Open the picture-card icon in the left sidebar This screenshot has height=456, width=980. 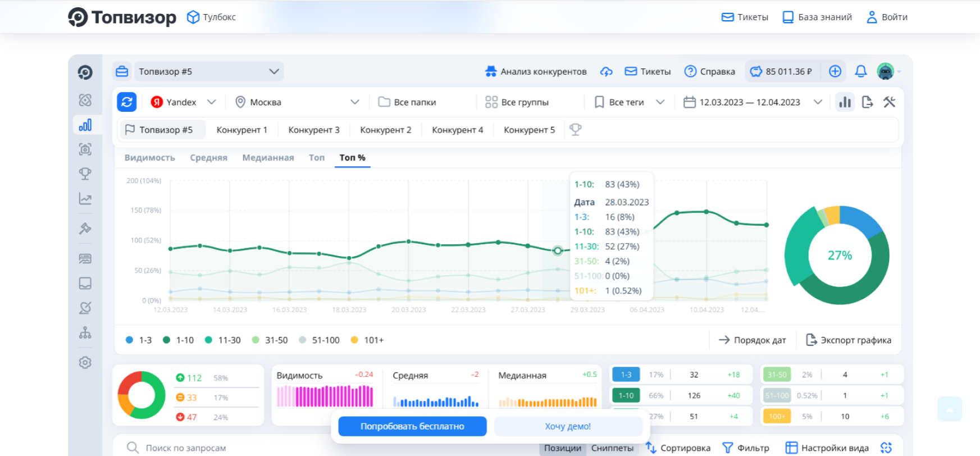(85, 259)
